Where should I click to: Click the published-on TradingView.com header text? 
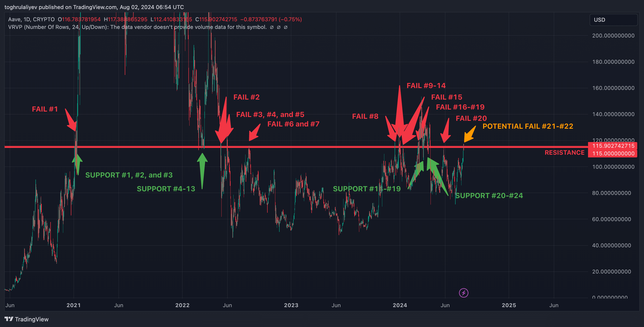(x=94, y=7)
